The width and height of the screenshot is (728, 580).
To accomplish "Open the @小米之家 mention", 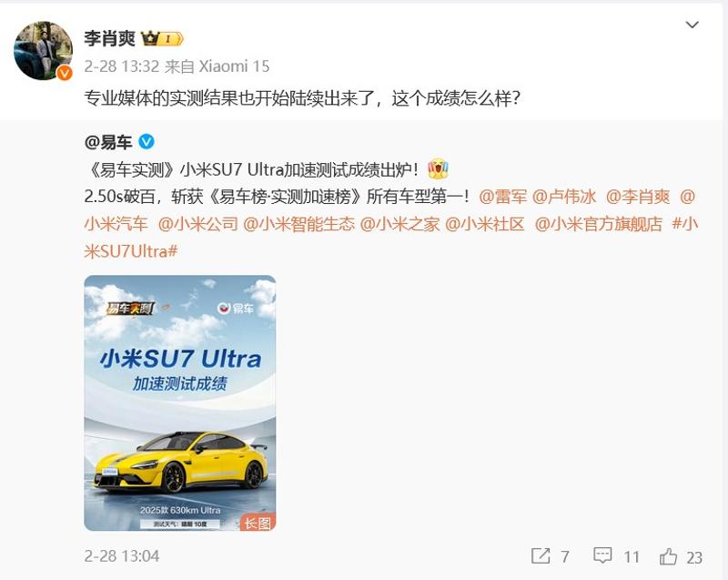I will click(x=399, y=224).
